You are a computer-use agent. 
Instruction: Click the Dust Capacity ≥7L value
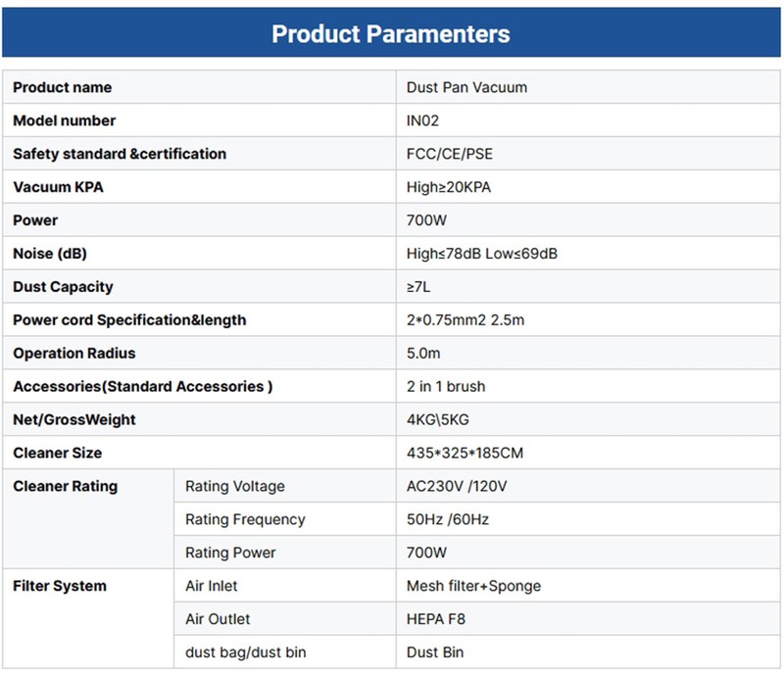click(419, 287)
